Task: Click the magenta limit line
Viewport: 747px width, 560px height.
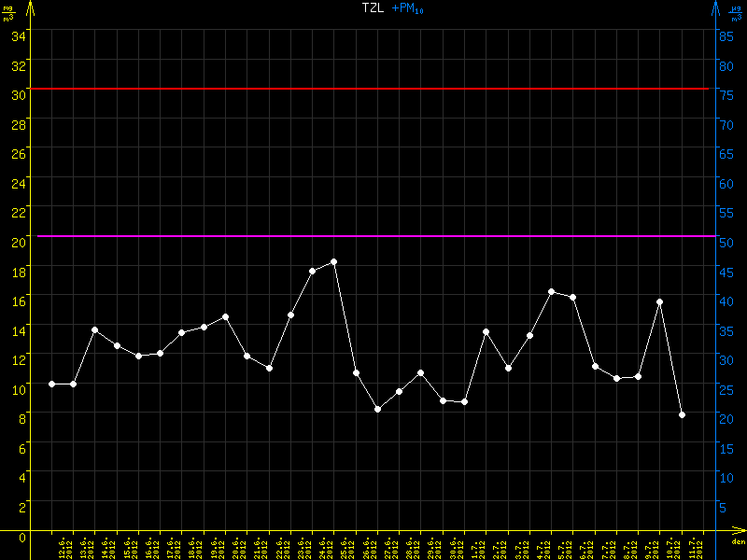Action: click(373, 236)
